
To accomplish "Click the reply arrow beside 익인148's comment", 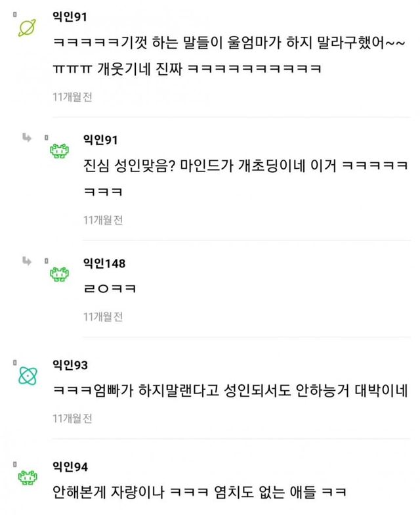I will pos(27,261).
